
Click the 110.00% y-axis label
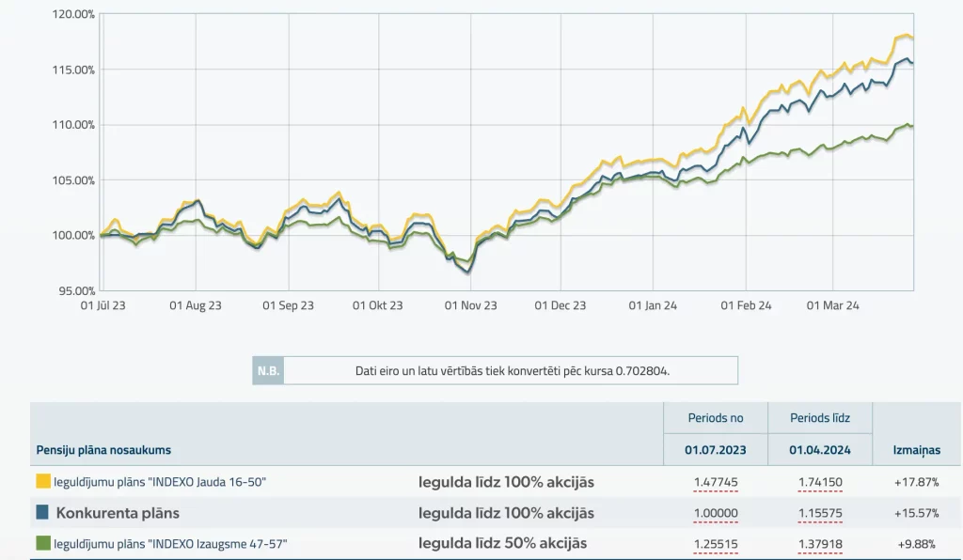point(73,125)
